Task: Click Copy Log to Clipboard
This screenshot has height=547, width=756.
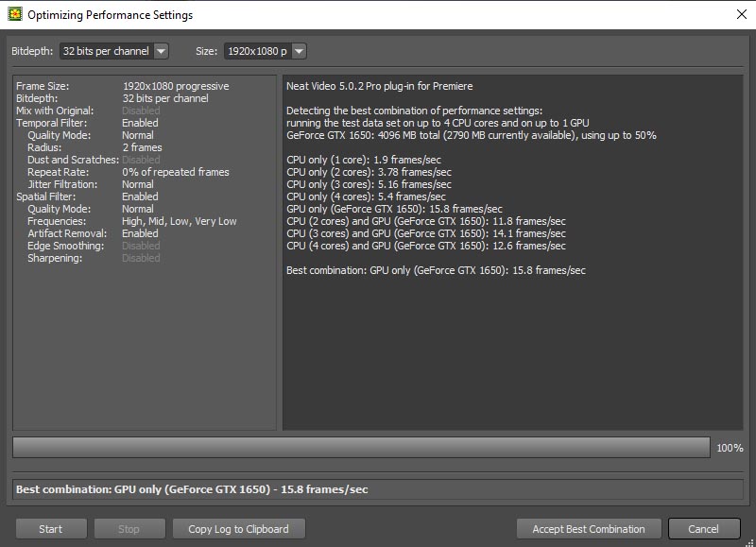Action: click(239, 529)
